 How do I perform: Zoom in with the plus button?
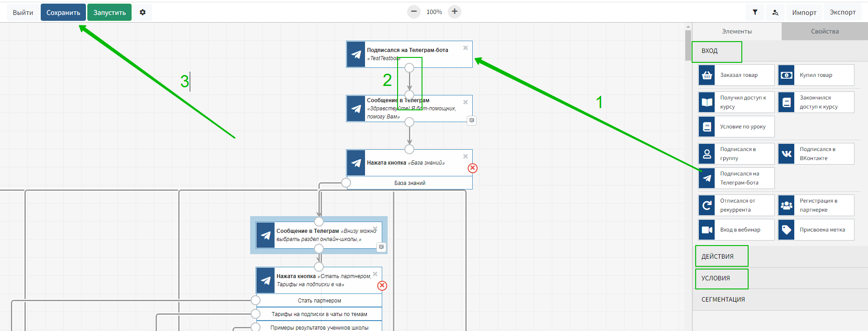pyautogui.click(x=455, y=12)
